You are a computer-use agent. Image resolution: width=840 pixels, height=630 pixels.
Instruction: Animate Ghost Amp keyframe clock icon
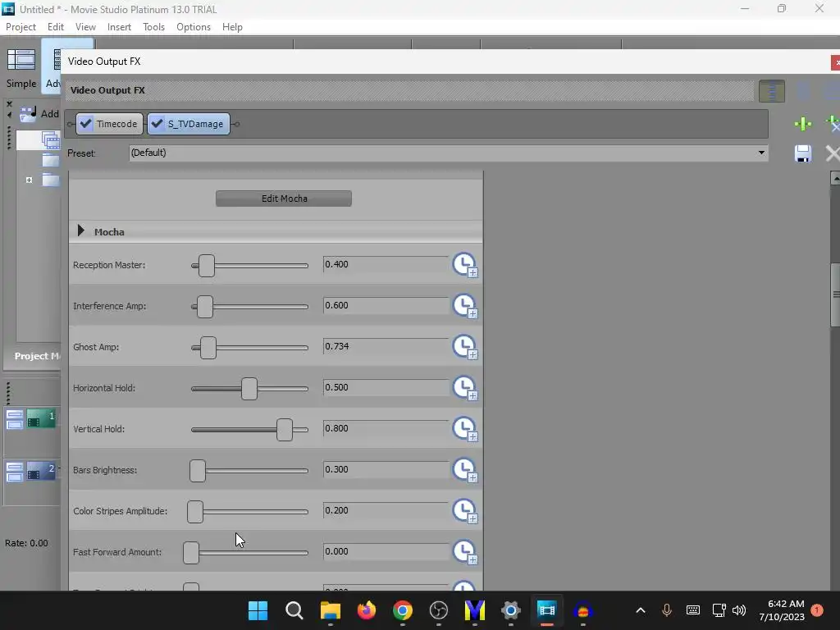pyautogui.click(x=465, y=347)
